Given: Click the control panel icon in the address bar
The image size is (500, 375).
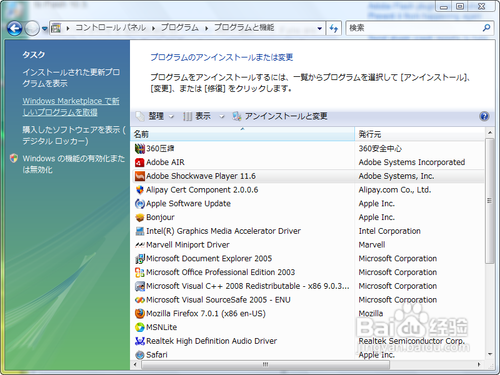Looking at the screenshot, I should point(56,28).
